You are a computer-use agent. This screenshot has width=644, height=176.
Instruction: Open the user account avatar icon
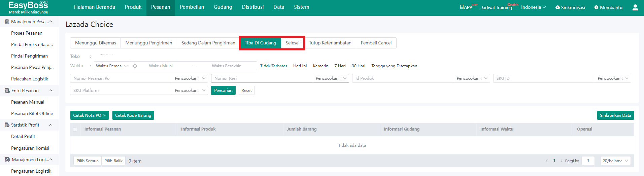[x=635, y=7]
